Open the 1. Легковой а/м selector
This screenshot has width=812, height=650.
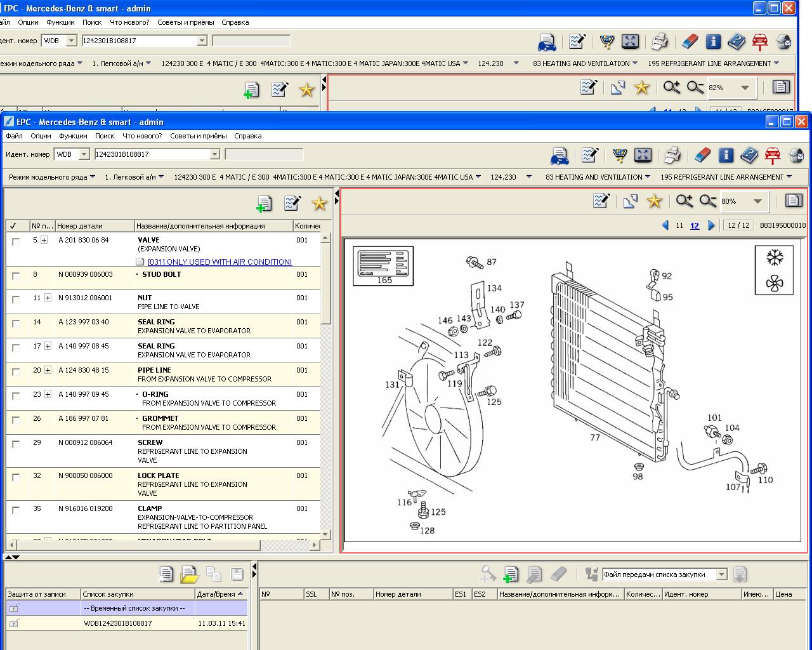pos(134,177)
